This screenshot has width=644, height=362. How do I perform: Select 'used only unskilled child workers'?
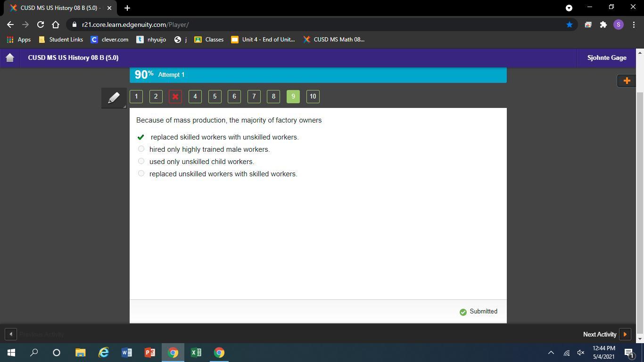[141, 161]
